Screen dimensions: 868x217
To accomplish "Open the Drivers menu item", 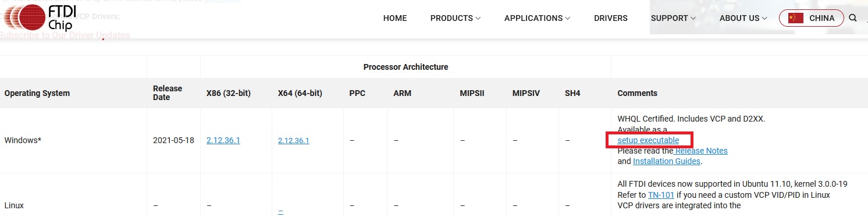I will [611, 18].
